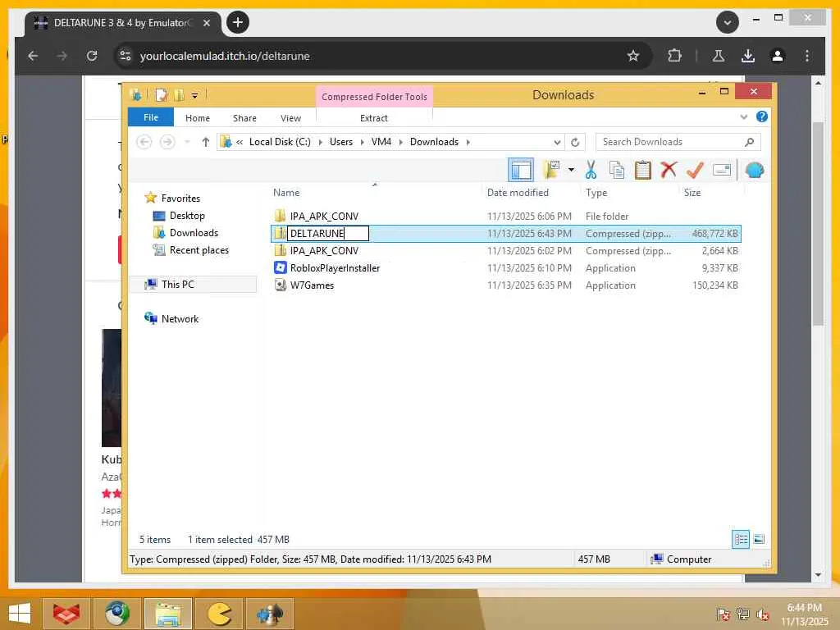Viewport: 840px width, 630px height.
Task: Switch to the Share ribbon tab
Action: (x=244, y=118)
